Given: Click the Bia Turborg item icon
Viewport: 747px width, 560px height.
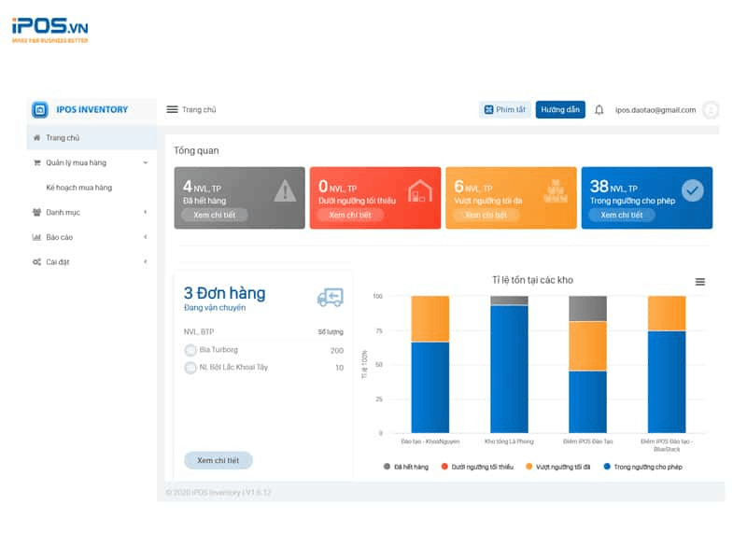Looking at the screenshot, I should pyautogui.click(x=190, y=350).
